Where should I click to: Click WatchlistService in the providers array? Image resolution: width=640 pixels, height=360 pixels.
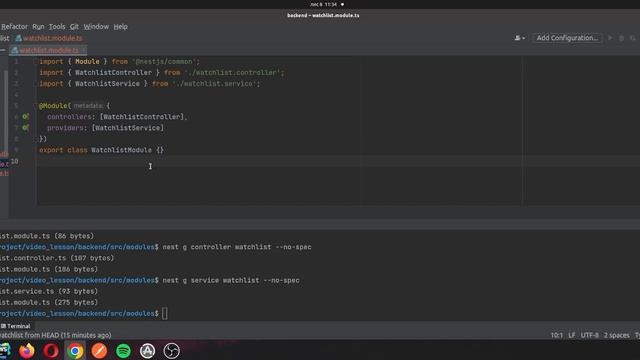[127, 128]
